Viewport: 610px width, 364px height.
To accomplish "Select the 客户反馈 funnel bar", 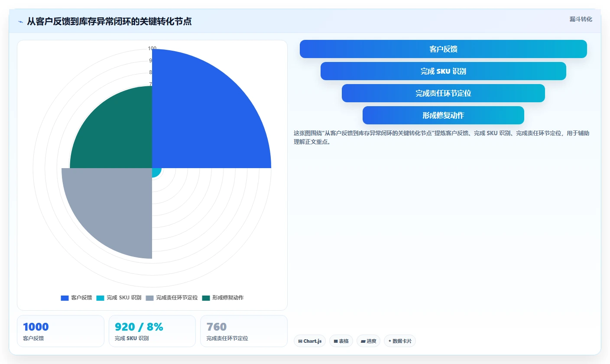I will pyautogui.click(x=443, y=49).
